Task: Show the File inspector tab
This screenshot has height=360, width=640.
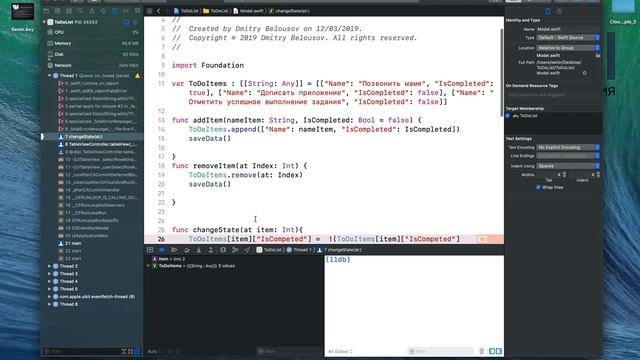Action: click(x=548, y=11)
